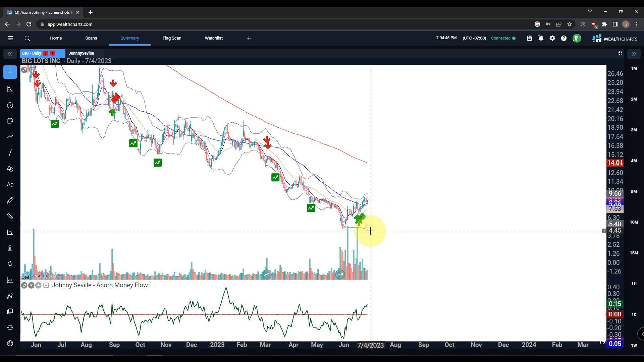Open the Scans tab
The width and height of the screenshot is (644, 362).
click(91, 38)
